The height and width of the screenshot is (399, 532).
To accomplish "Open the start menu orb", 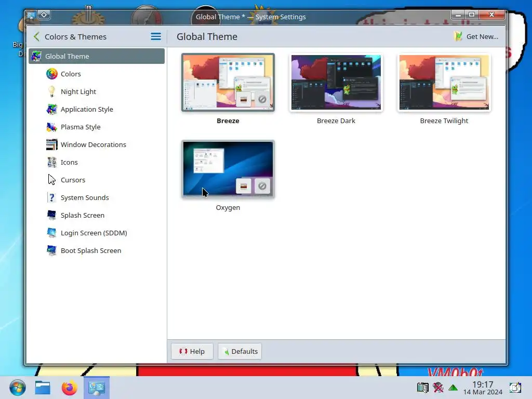I will [x=17, y=388].
